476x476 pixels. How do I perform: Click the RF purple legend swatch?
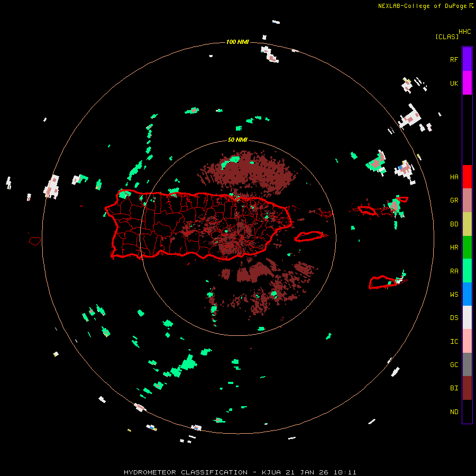(467, 59)
